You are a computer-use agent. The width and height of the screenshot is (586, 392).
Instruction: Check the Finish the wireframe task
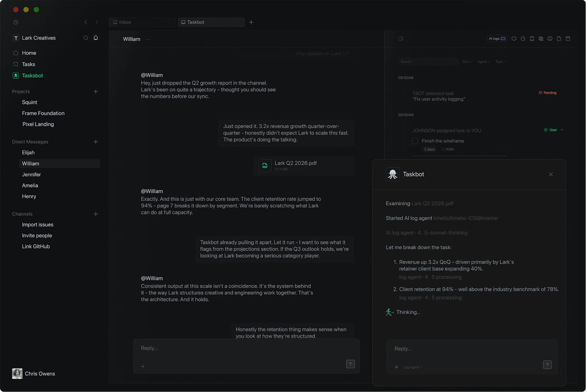tap(415, 141)
